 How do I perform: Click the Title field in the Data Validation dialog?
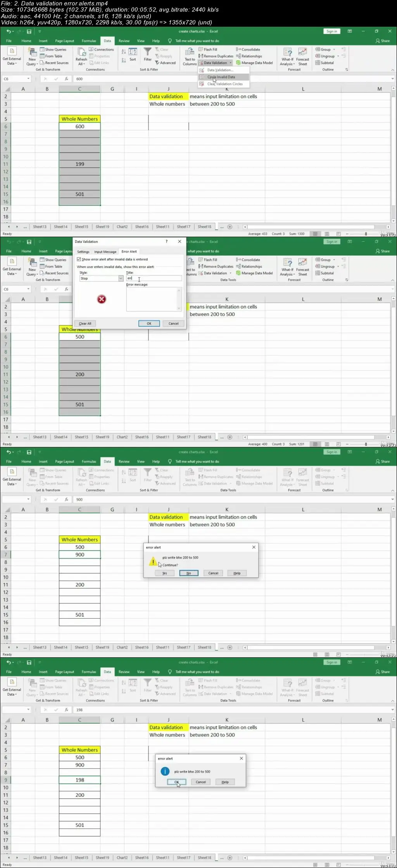tap(154, 278)
